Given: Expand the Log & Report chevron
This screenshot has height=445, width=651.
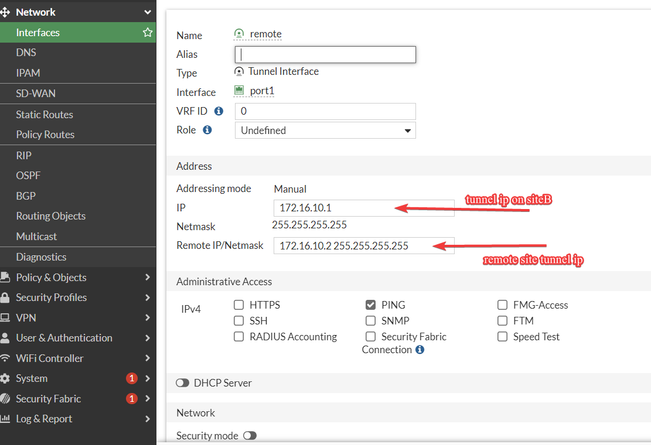Looking at the screenshot, I should [147, 418].
